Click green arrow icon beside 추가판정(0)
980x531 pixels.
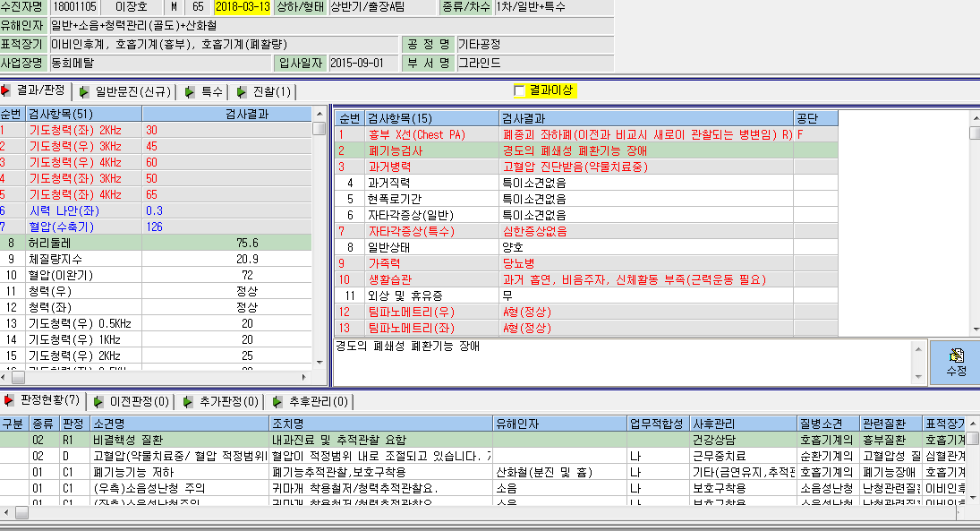(x=188, y=401)
